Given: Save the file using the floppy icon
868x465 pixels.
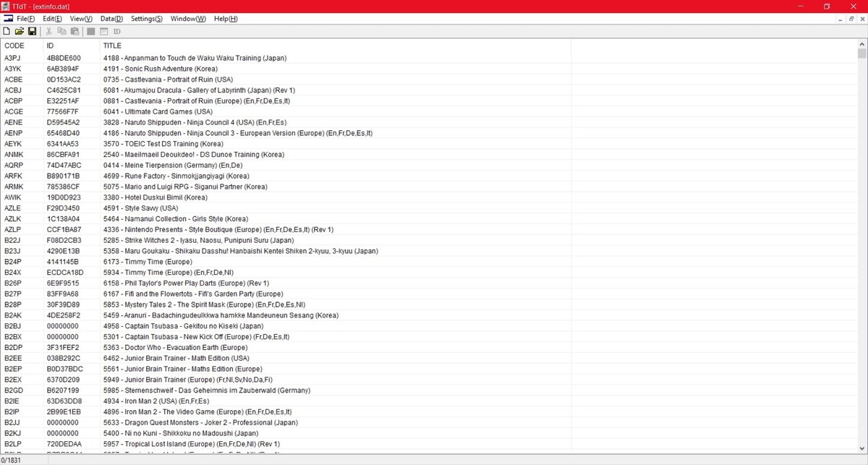Looking at the screenshot, I should click(32, 32).
